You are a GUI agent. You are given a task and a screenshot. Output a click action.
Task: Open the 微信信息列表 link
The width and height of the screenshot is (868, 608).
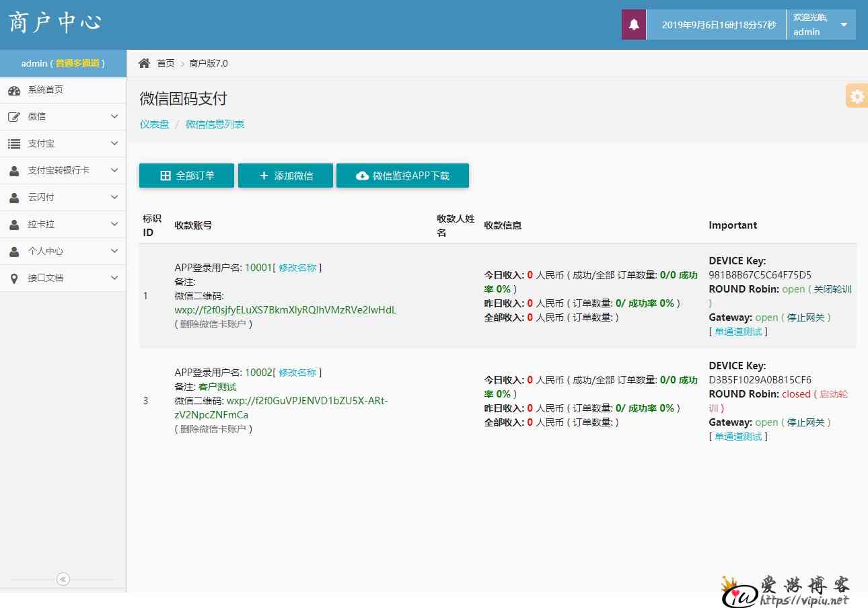click(x=215, y=124)
